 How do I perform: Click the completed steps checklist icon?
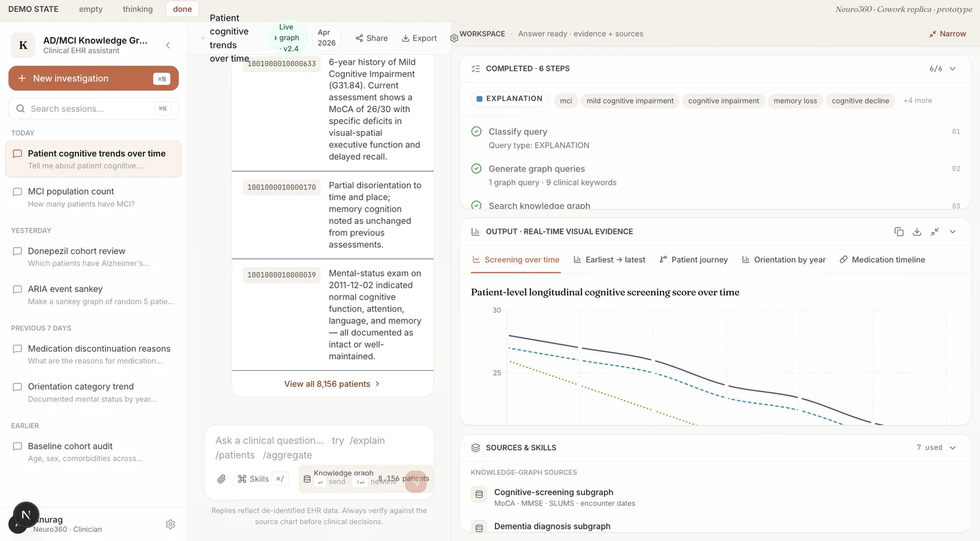click(x=475, y=69)
